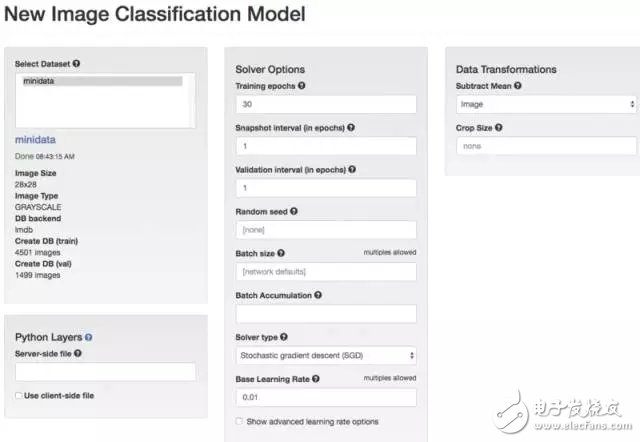Image resolution: width=640 pixels, height=442 pixels.
Task: Click help icon for Snapshot interval
Action: coord(351,128)
